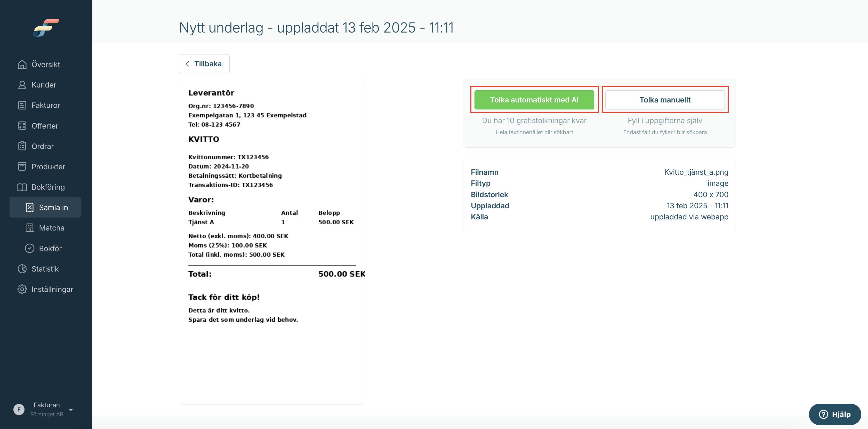Screen dimensions: 868x429
Task: Click the text Fyll i uppgifterna själv
Action: tap(665, 121)
